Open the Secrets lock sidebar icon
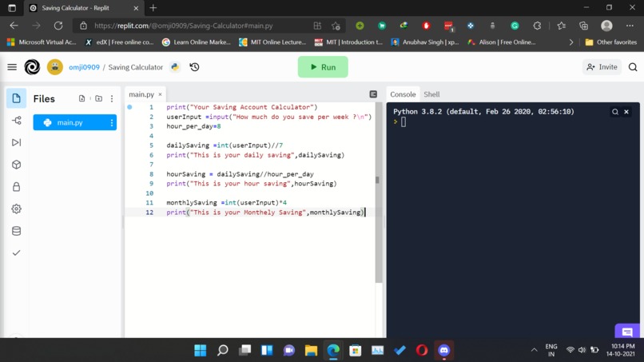This screenshot has width=644, height=362. tap(17, 187)
